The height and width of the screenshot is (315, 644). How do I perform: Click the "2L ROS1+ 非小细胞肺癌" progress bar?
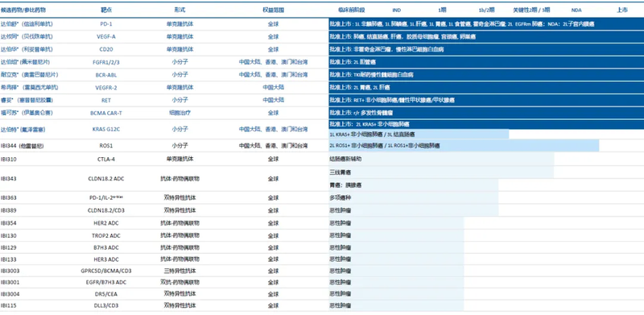[x=464, y=146]
